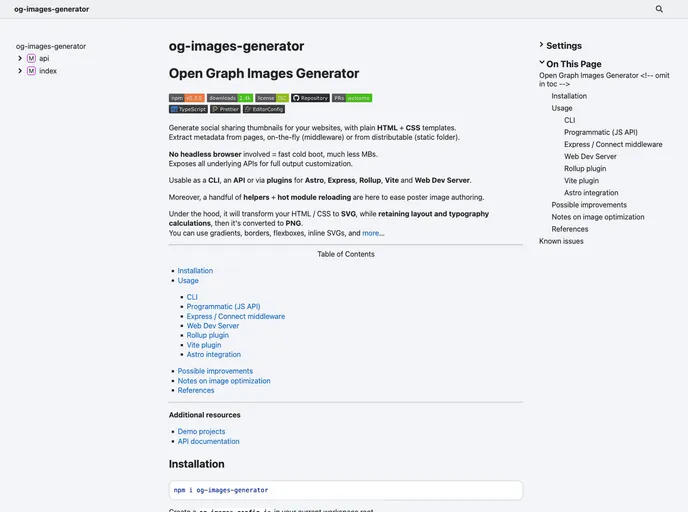The height and width of the screenshot is (512, 688).
Task: Open the api module in sidebar
Action: tap(44, 58)
